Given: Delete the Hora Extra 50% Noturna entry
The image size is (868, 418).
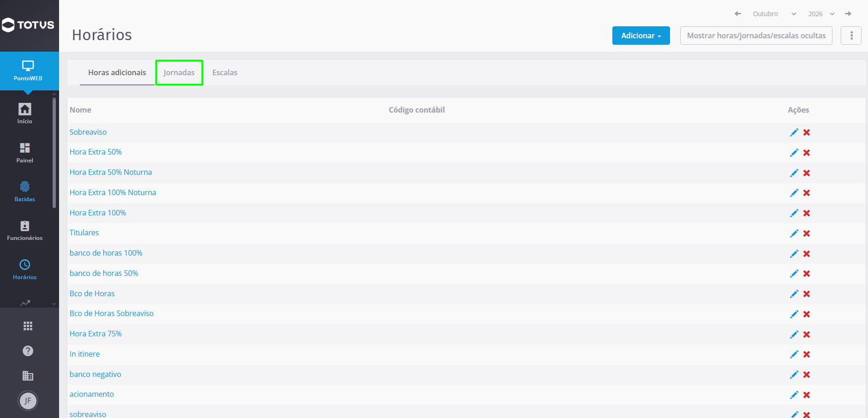Looking at the screenshot, I should click(x=807, y=173).
